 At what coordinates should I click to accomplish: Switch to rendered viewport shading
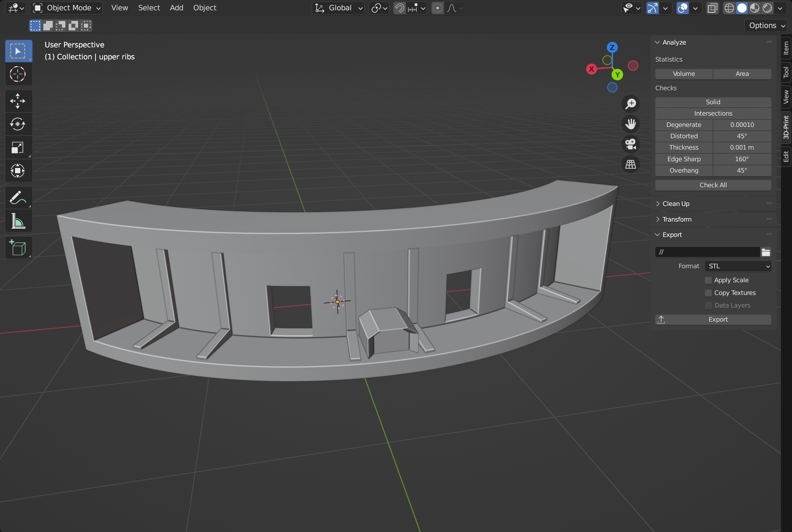(767, 8)
